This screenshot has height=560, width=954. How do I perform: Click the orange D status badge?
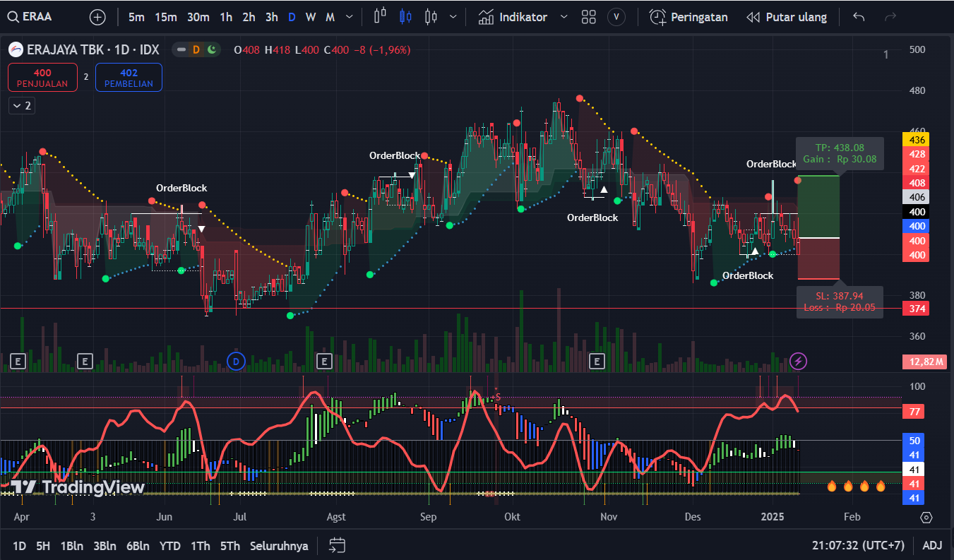pyautogui.click(x=196, y=49)
